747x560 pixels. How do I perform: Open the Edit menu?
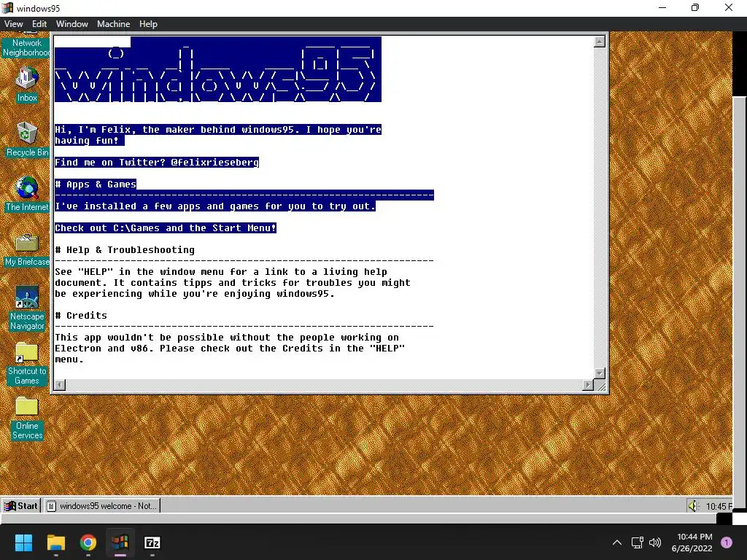click(x=39, y=24)
